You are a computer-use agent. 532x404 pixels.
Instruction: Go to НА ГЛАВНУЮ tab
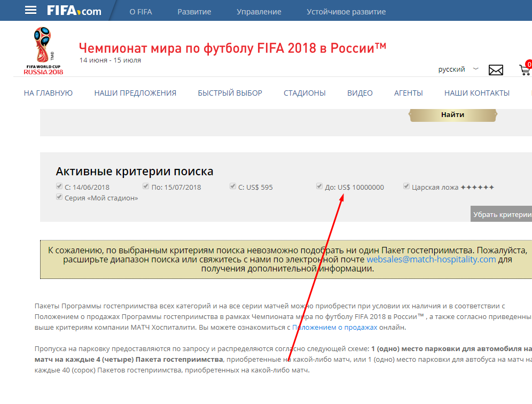coord(48,93)
